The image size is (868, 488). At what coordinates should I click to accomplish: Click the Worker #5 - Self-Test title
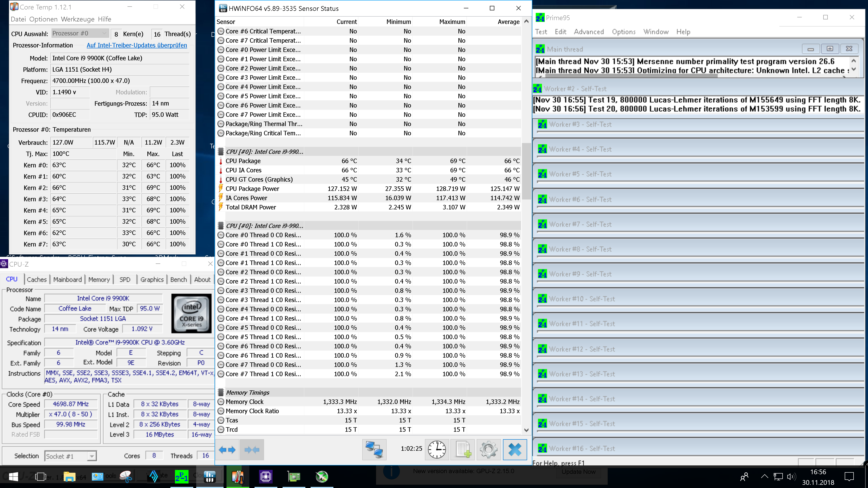(x=580, y=174)
